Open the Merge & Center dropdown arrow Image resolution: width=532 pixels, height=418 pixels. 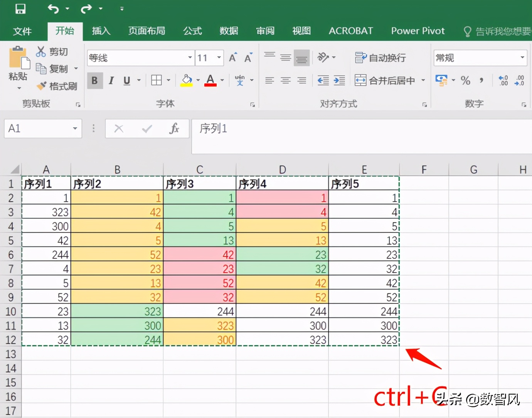423,80
